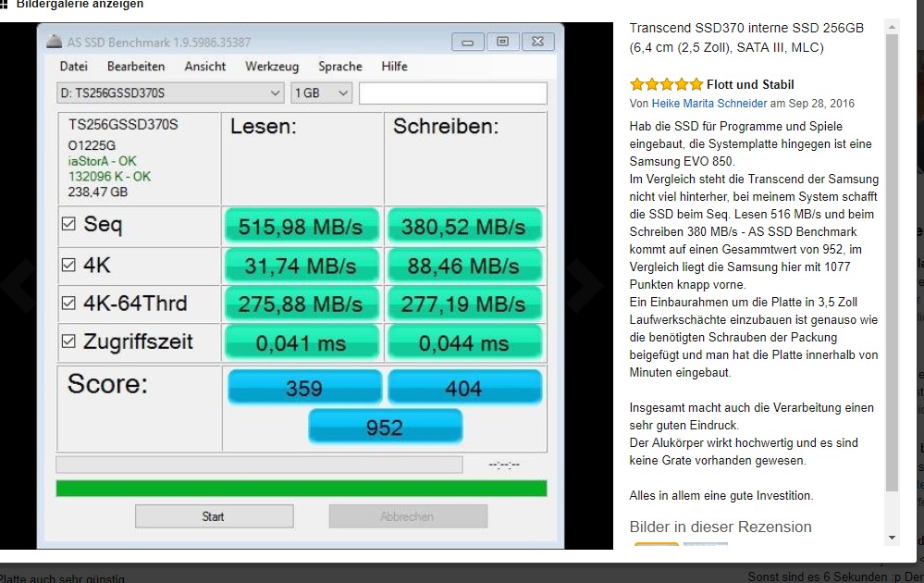Click the five-star rating icons
This screenshot has width=924, height=583.
pyautogui.click(x=667, y=84)
